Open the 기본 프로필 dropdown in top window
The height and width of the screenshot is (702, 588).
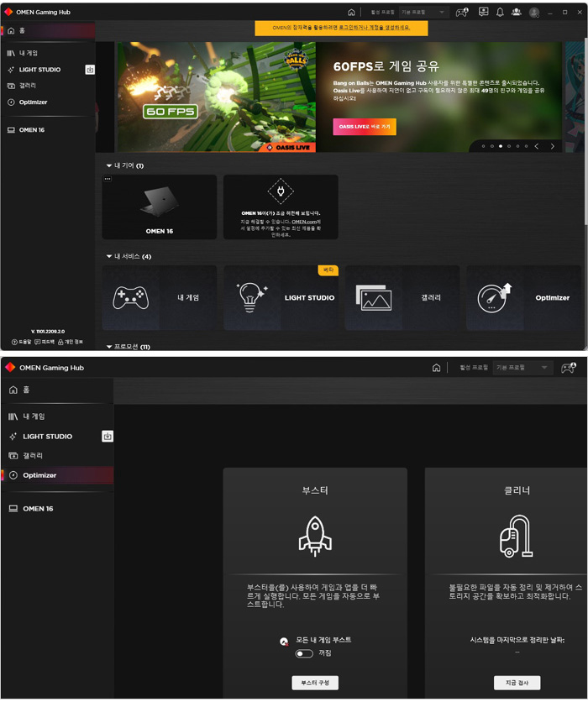point(423,12)
